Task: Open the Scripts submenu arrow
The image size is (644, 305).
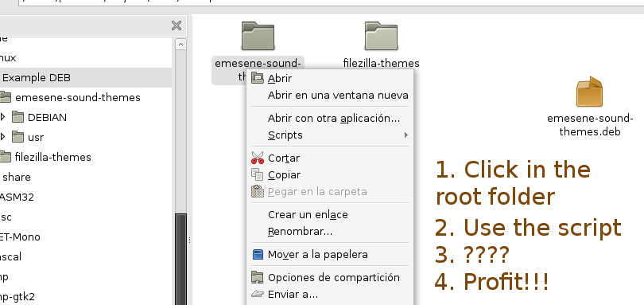Action: 405,135
